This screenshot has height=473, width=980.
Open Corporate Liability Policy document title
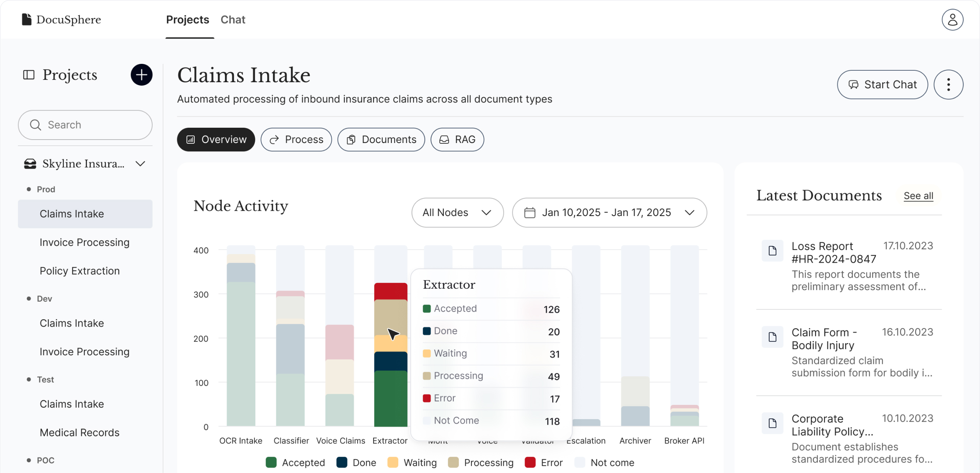click(x=832, y=425)
